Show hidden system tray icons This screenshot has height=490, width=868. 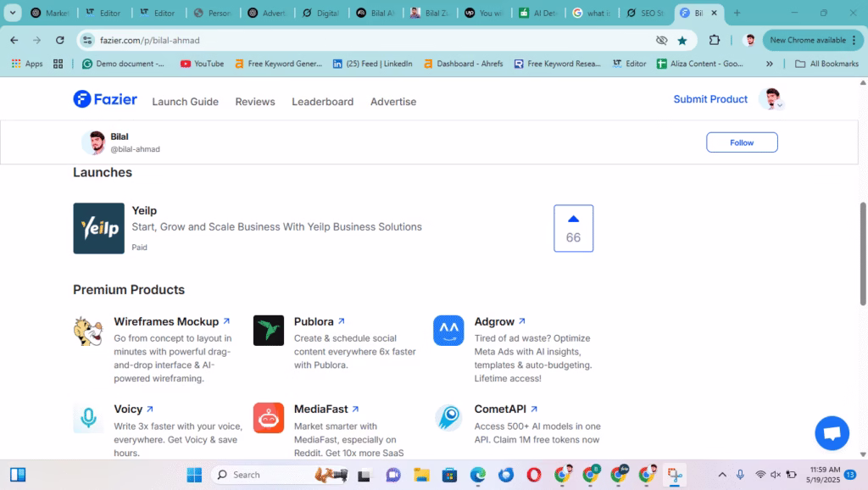coord(722,475)
